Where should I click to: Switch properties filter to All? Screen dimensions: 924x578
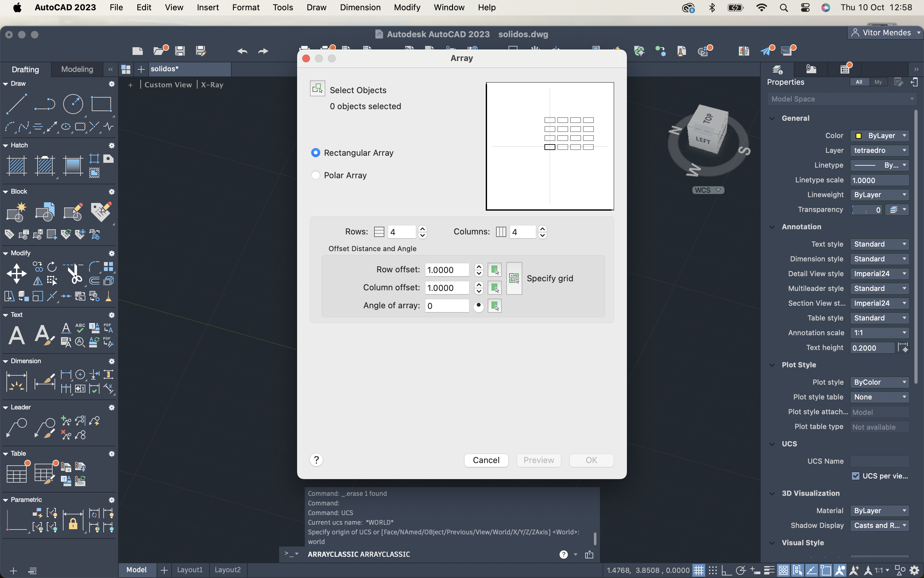click(859, 82)
